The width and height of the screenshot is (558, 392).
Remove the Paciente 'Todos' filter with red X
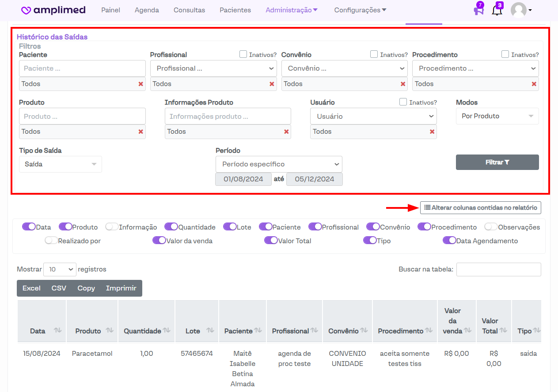(140, 84)
